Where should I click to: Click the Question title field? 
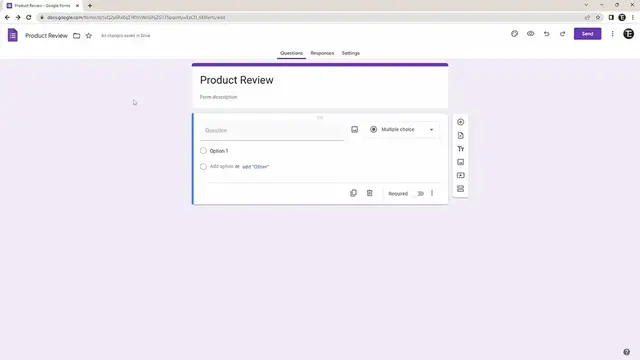tap(272, 131)
